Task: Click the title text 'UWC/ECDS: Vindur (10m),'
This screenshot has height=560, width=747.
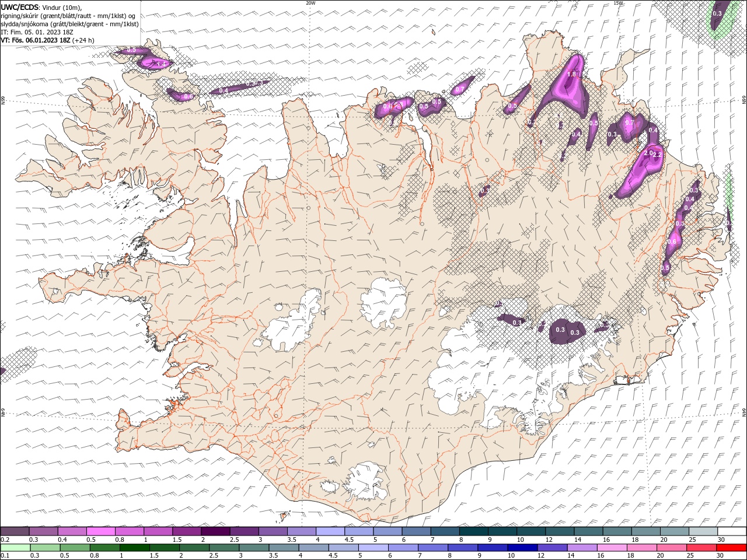Action: [x=41, y=7]
